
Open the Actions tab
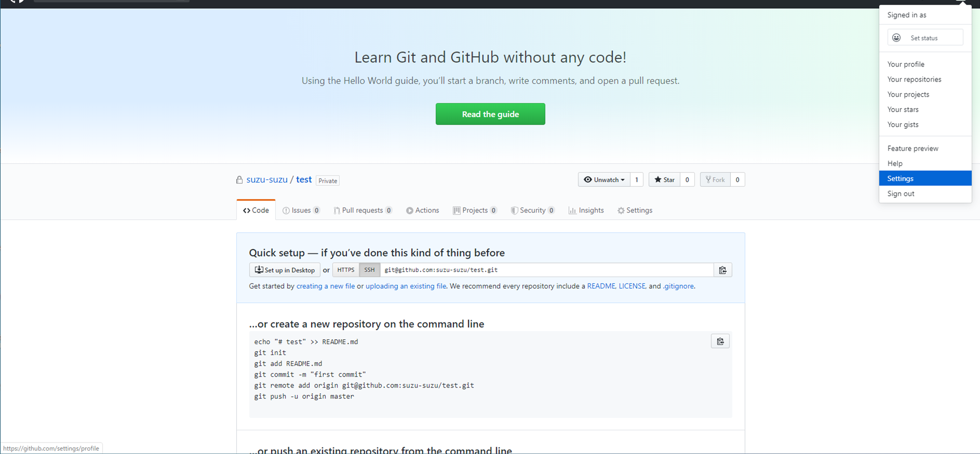(x=423, y=210)
